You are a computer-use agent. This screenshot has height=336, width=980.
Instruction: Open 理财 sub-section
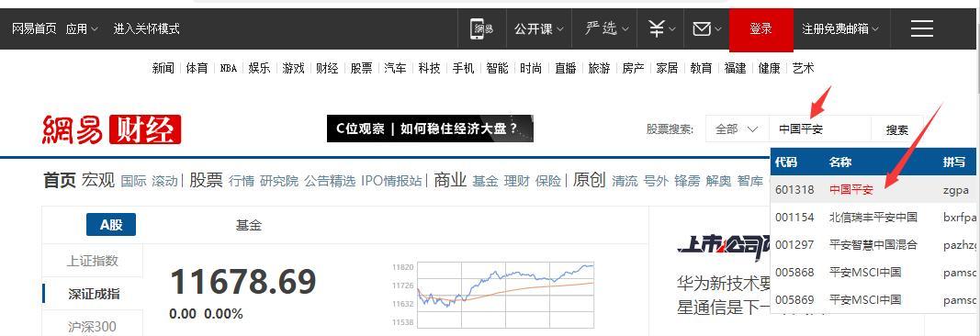517,181
